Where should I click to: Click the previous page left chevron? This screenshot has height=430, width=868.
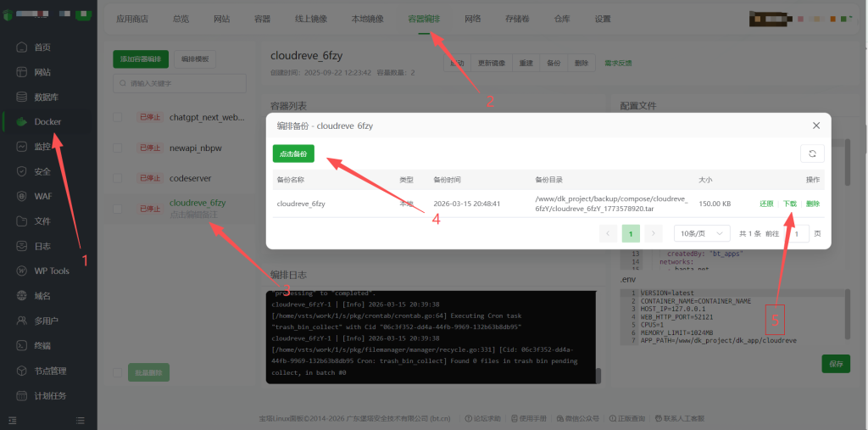point(609,233)
